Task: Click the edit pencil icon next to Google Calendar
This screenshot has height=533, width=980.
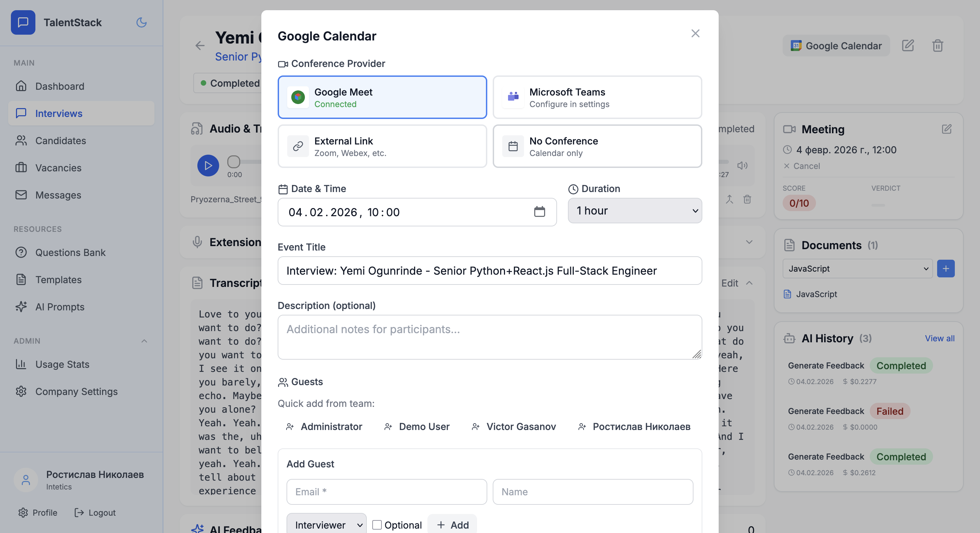Action: pyautogui.click(x=909, y=46)
